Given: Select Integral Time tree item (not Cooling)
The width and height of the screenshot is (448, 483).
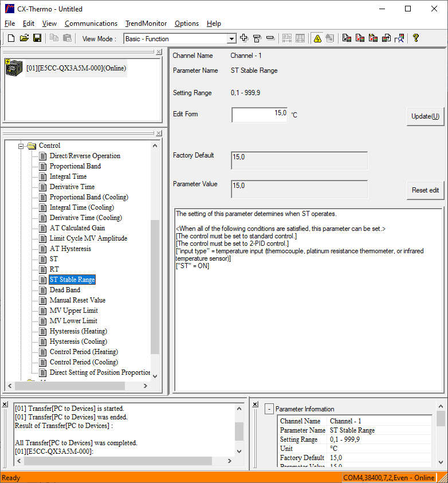Looking at the screenshot, I should pyautogui.click(x=68, y=176).
